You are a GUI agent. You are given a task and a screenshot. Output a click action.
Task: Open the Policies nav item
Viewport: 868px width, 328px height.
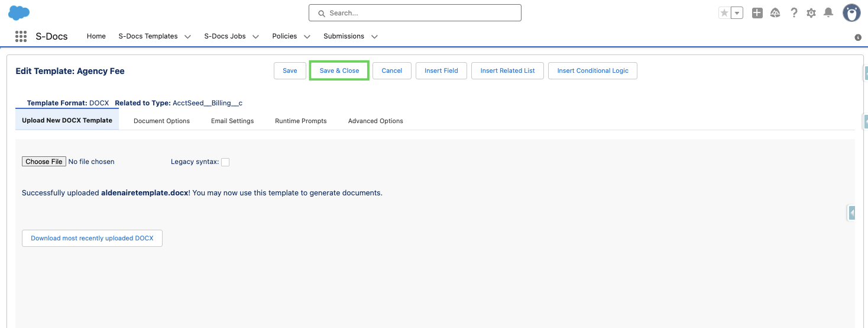[x=284, y=36]
